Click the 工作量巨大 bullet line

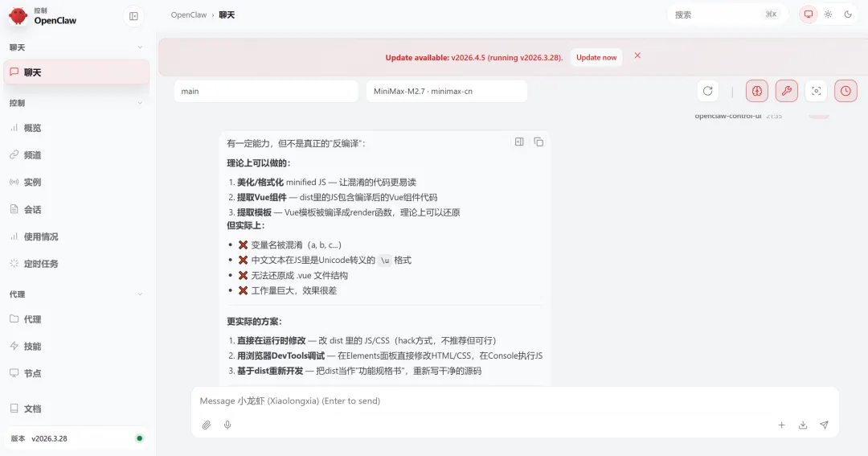click(x=288, y=290)
